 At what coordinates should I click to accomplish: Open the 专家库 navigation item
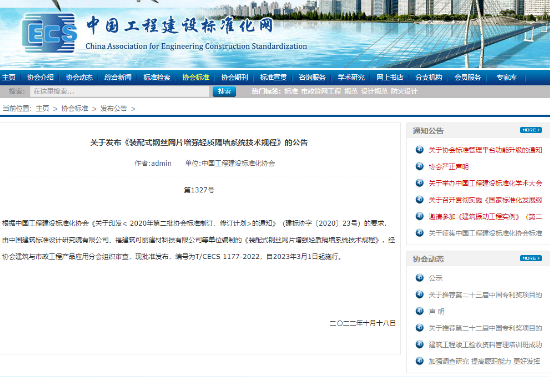(507, 77)
